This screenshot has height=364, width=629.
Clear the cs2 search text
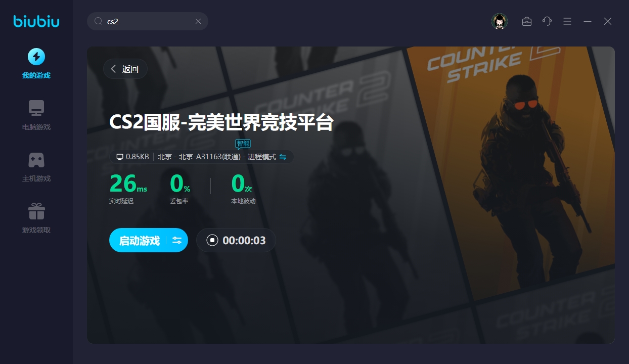click(x=198, y=21)
